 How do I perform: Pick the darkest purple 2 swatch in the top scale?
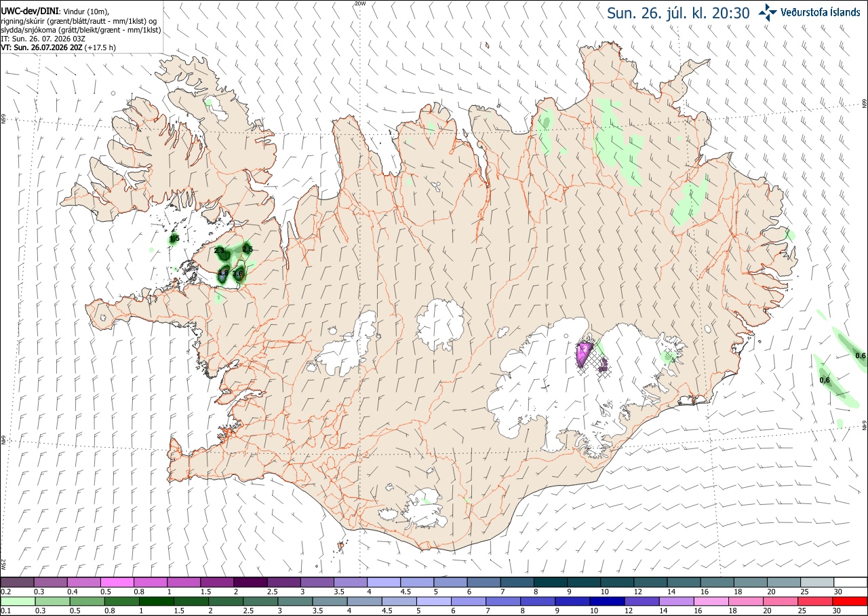(250, 582)
